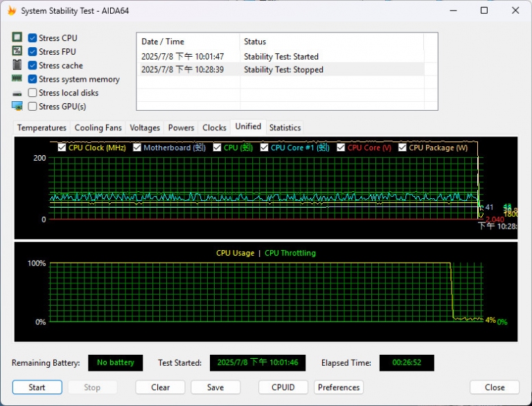Toggle the CPU Core (V) graph checkbox

(x=341, y=148)
